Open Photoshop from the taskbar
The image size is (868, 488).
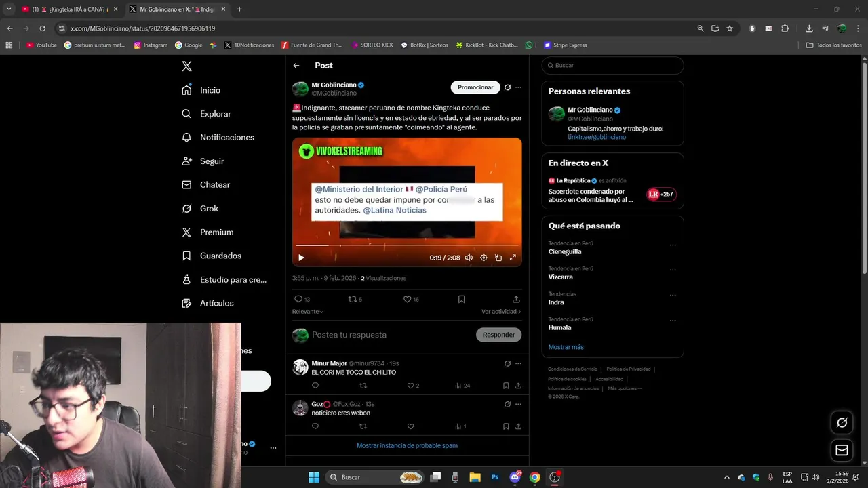point(495,477)
